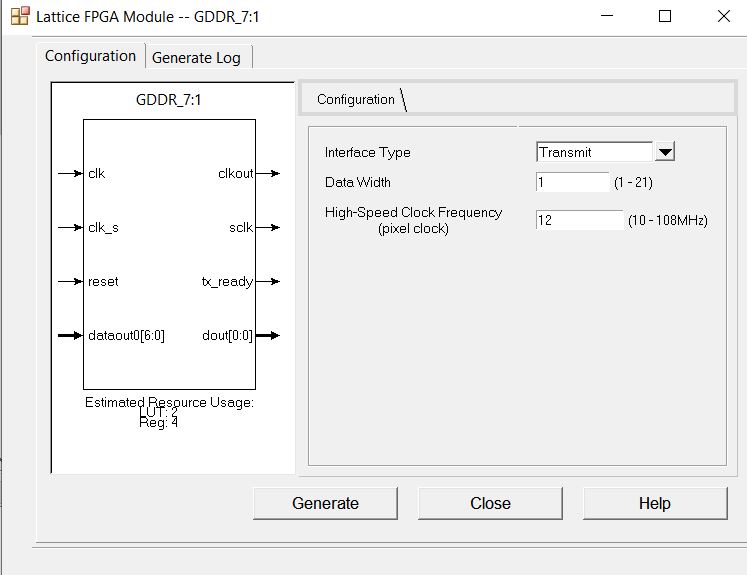747x575 pixels.
Task: Click the dataout0[6:0] port label
Action: (126, 336)
